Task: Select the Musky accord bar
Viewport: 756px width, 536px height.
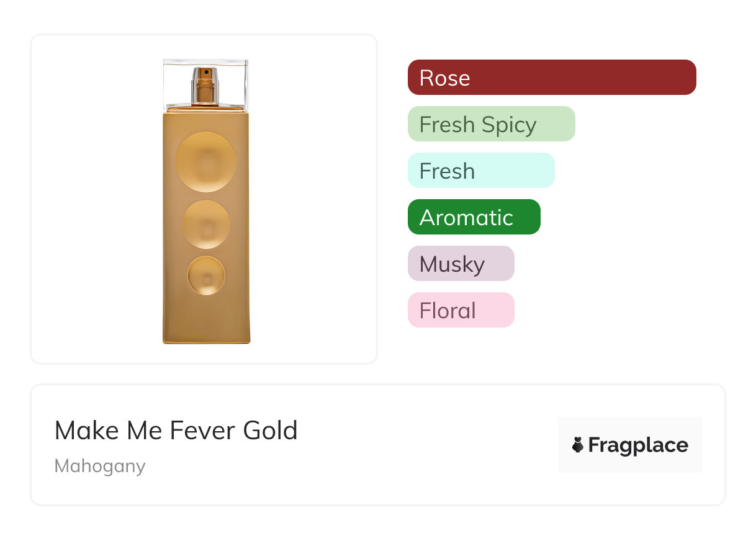Action: click(461, 264)
